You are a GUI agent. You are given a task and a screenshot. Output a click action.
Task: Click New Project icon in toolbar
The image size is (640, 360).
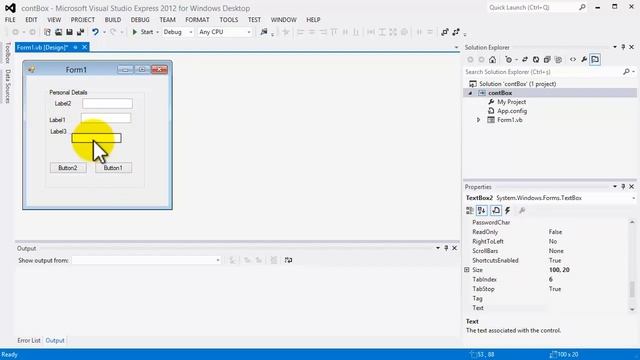[x=47, y=32]
